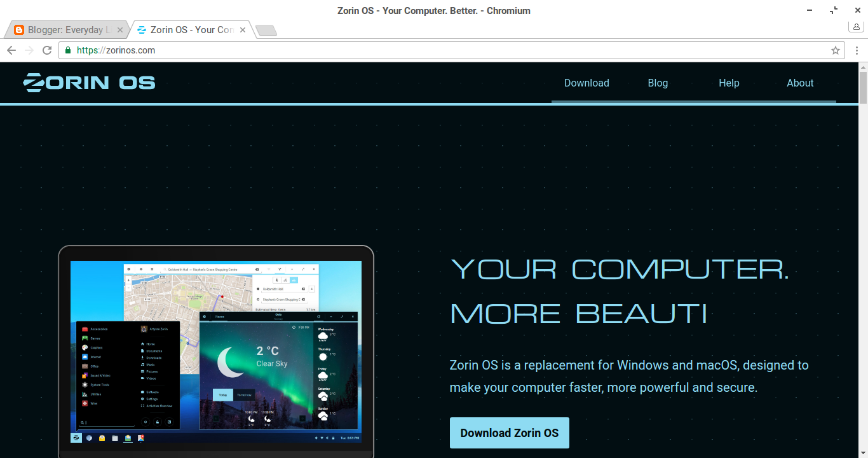Click the page vertical scrollbar thumb
Viewport: 868px width, 458px height.
863,88
